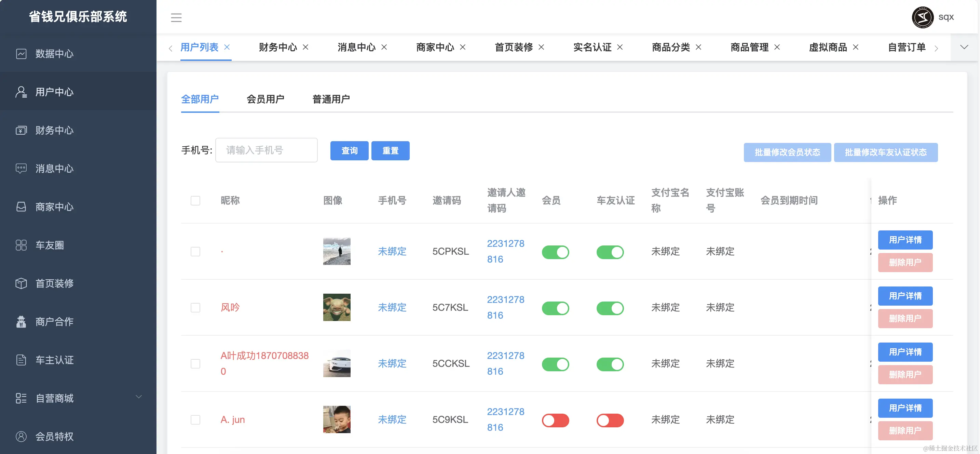The image size is (980, 454).
Task: Click the 车友圈 grid icon in sidebar
Action: coord(21,245)
